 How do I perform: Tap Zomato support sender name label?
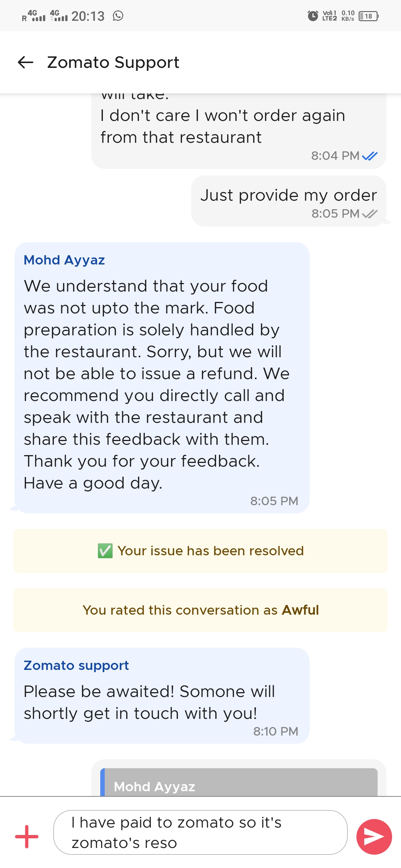(76, 665)
